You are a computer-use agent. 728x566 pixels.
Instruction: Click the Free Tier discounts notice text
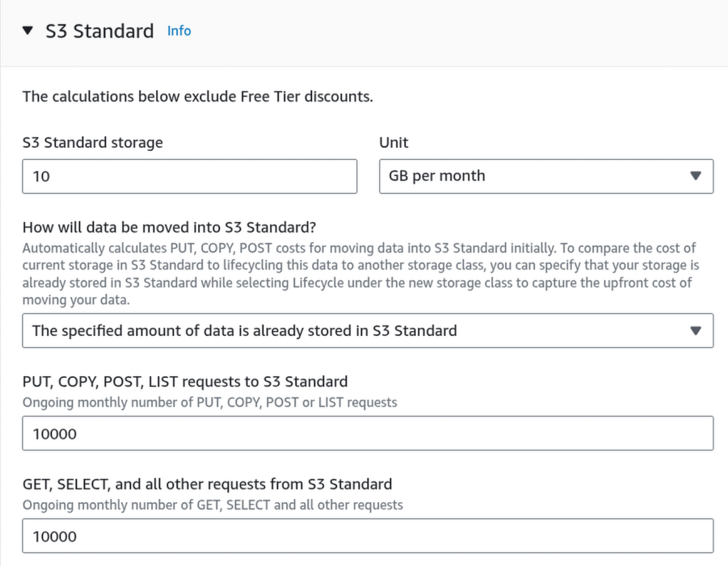[x=197, y=97]
